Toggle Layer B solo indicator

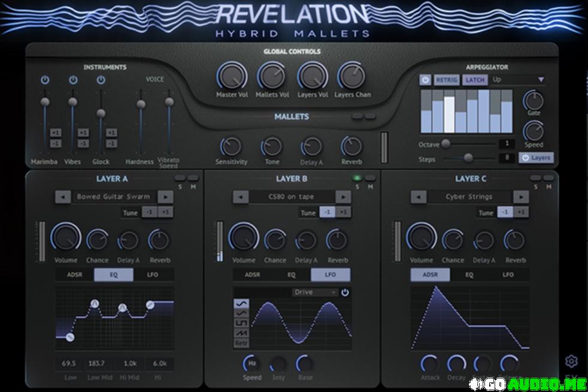pyautogui.click(x=357, y=178)
